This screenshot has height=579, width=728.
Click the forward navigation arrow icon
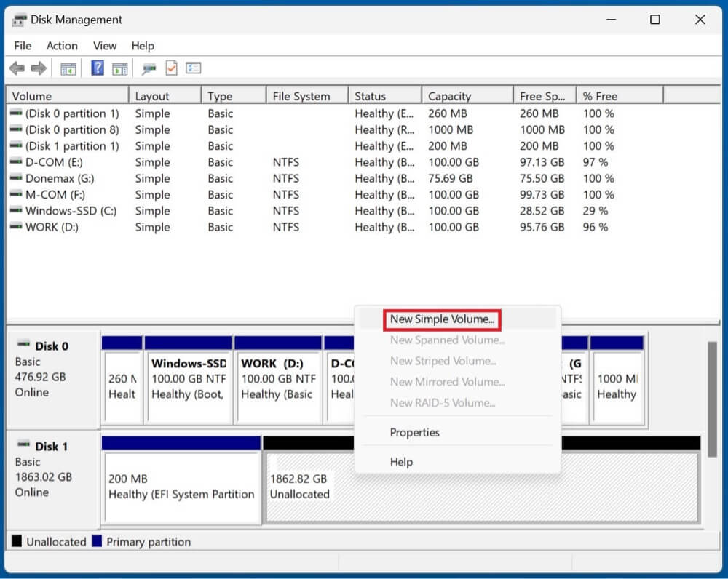pos(37,68)
